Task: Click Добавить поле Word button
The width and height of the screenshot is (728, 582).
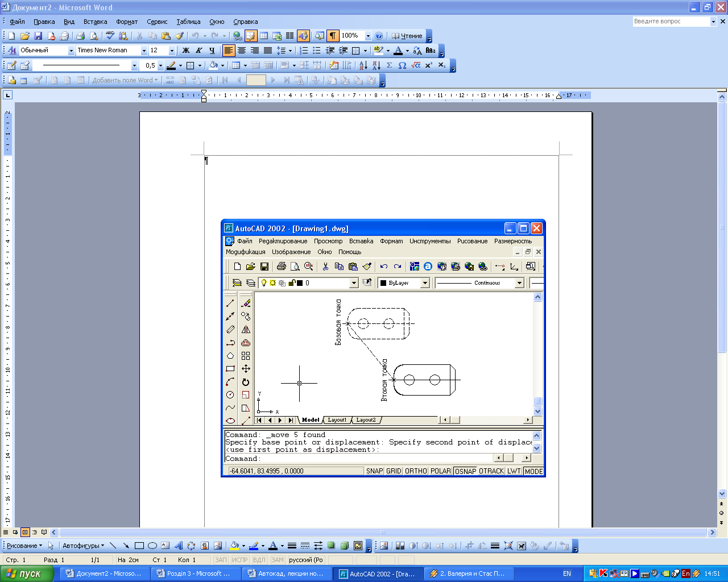Action: coord(125,80)
